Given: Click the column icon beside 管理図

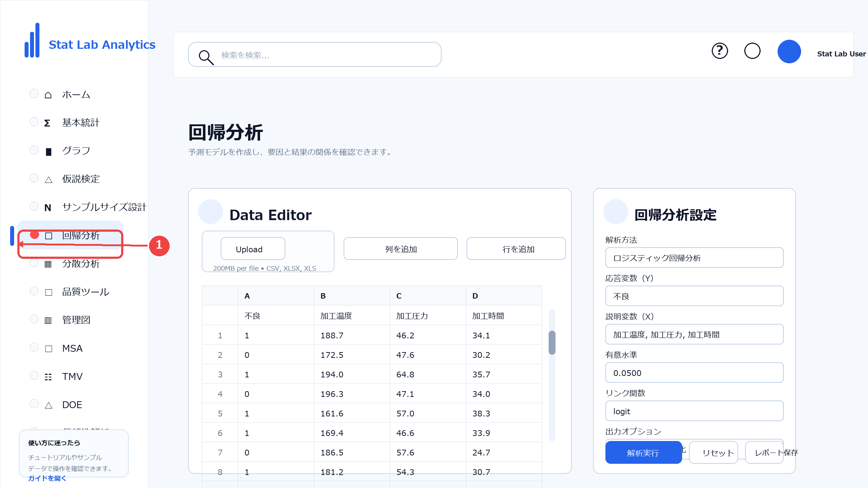Looking at the screenshot, I should click(48, 320).
